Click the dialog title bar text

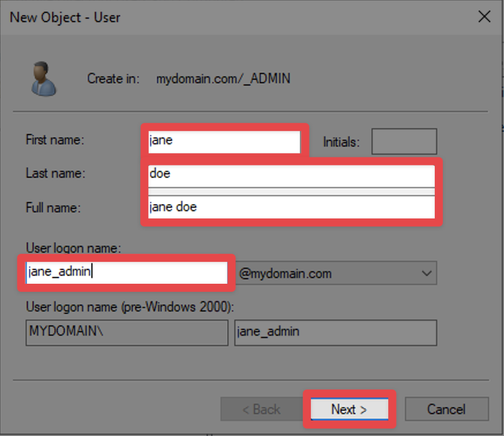[65, 17]
